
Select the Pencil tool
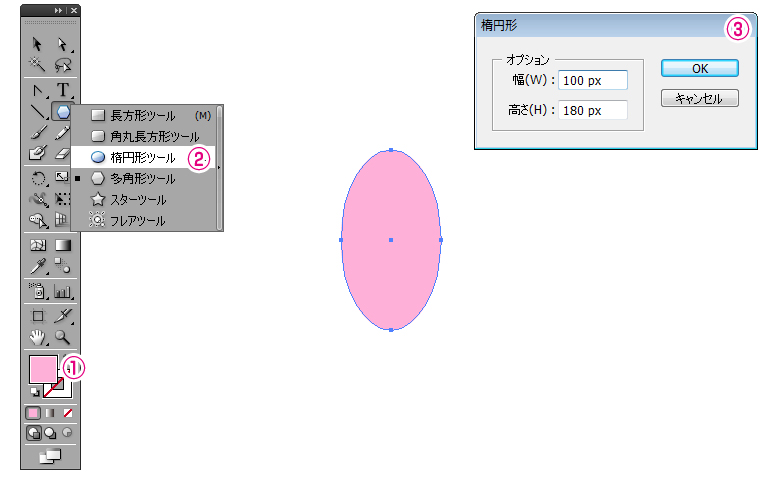click(62, 132)
